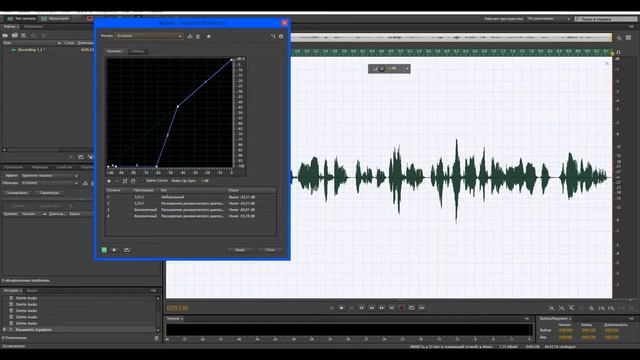The height and width of the screenshot is (360, 640).
Task: Open the Effect dropdown in the left panel
Action: click(49, 176)
